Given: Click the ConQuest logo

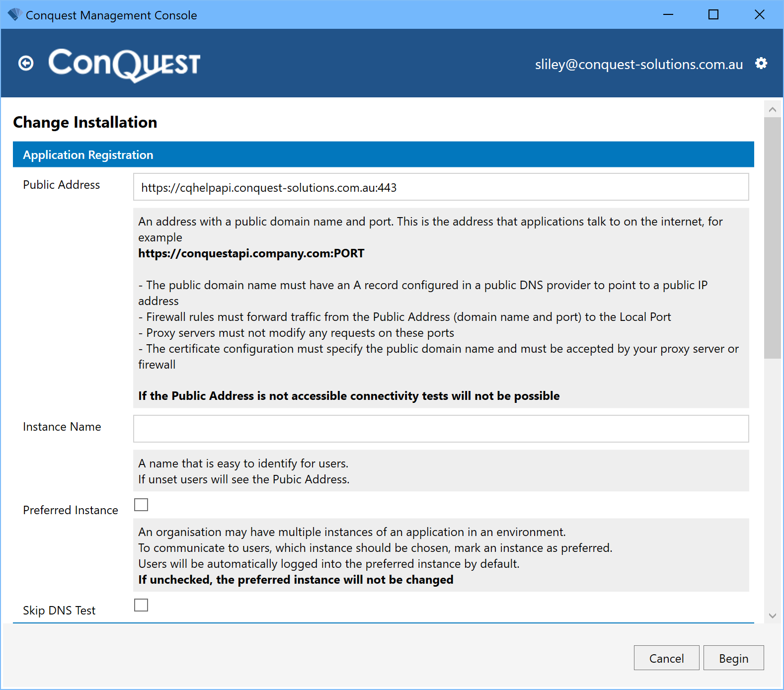Looking at the screenshot, I should click(x=124, y=65).
